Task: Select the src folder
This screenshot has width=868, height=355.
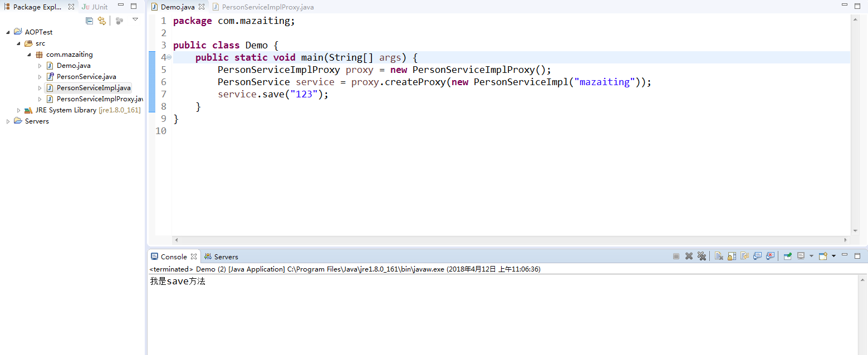Action: click(x=40, y=43)
